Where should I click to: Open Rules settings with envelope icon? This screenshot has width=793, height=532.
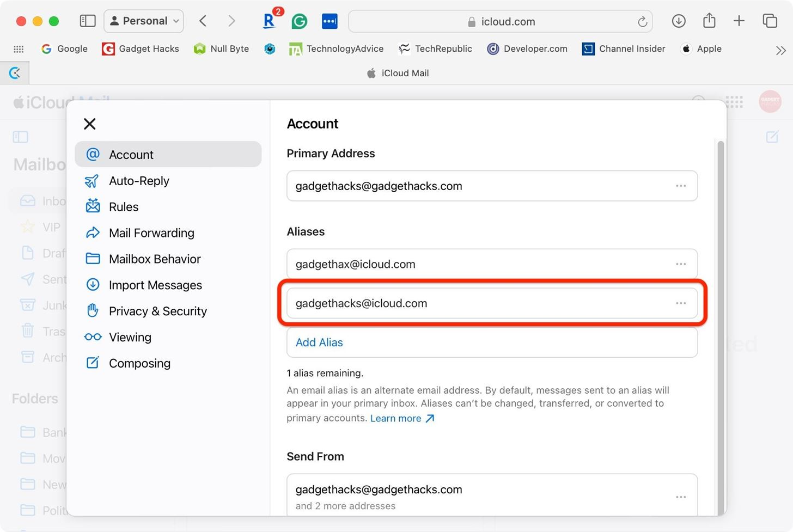93,206
